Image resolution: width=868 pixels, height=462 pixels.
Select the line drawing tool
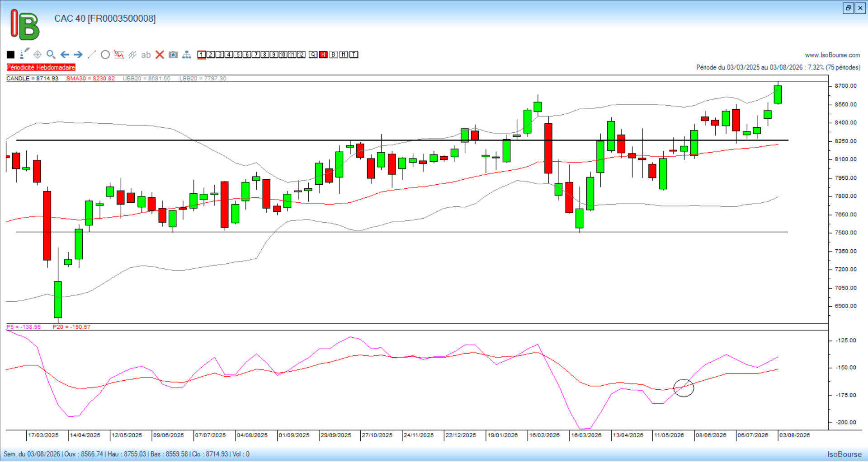click(91, 55)
